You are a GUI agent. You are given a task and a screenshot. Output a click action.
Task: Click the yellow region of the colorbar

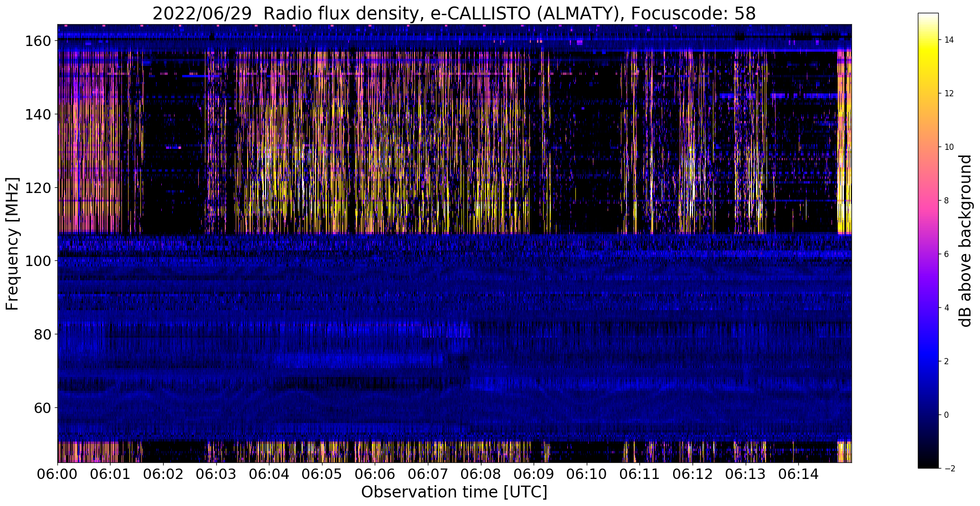928,55
